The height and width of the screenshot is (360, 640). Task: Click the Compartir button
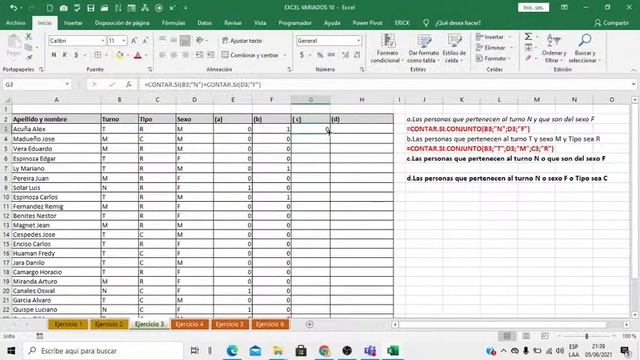click(x=611, y=23)
